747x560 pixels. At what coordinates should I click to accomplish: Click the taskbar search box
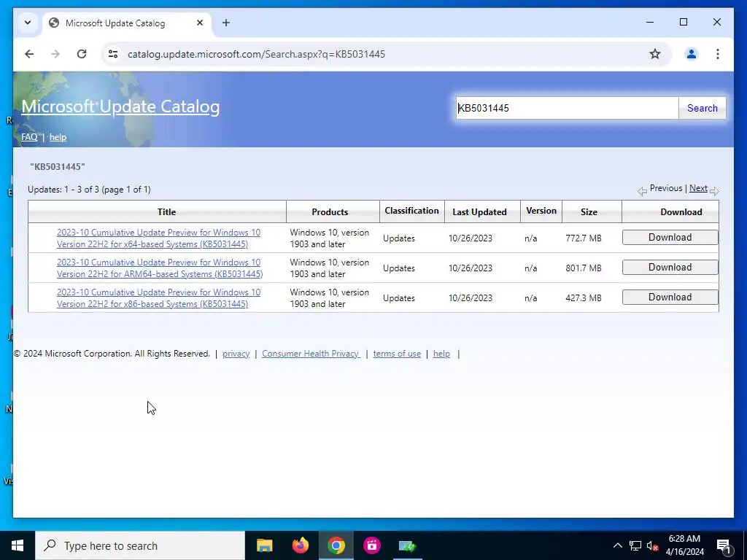coord(140,545)
